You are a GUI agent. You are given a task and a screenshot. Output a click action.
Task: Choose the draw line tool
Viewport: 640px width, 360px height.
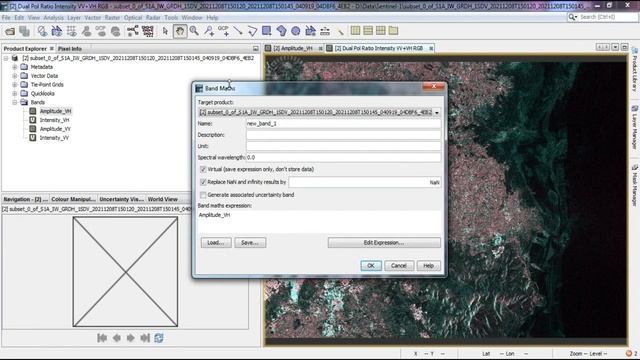tap(238, 31)
